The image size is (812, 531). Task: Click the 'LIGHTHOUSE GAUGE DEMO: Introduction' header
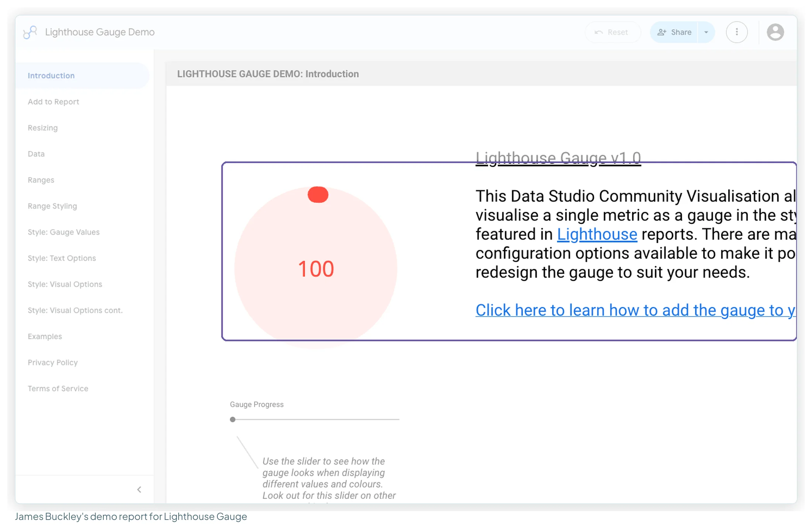pyautogui.click(x=268, y=74)
